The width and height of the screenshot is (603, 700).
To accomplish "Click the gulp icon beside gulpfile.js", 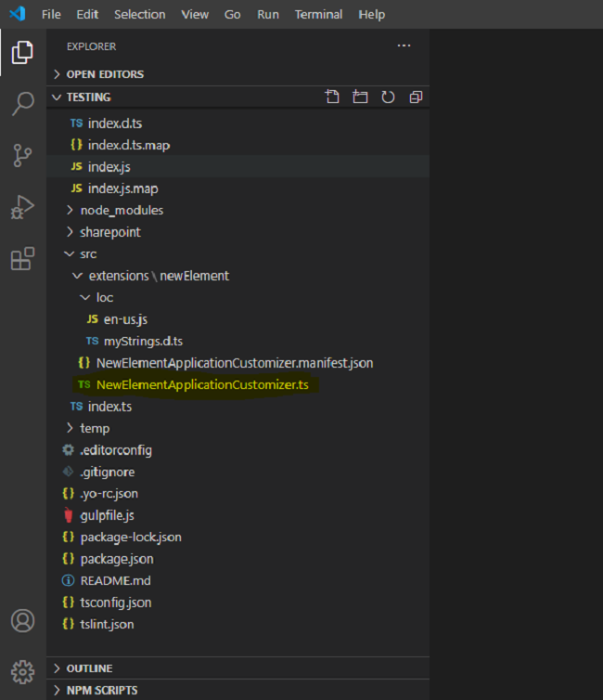I will [x=69, y=515].
